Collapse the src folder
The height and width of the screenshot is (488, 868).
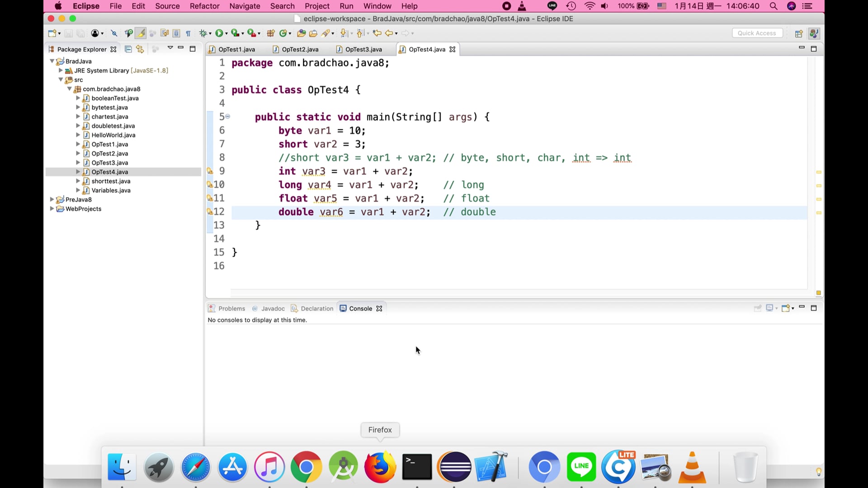tap(61, 80)
